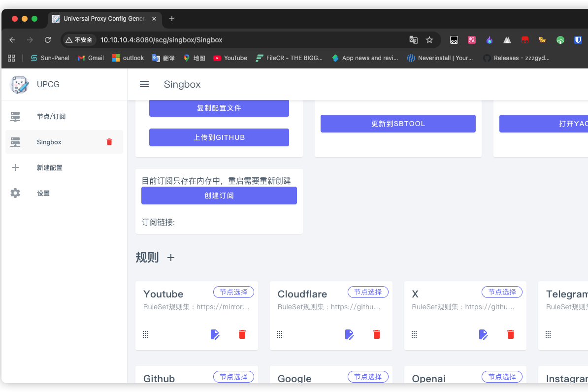Click the purple flame extension icon
The image size is (588, 392).
pos(490,40)
